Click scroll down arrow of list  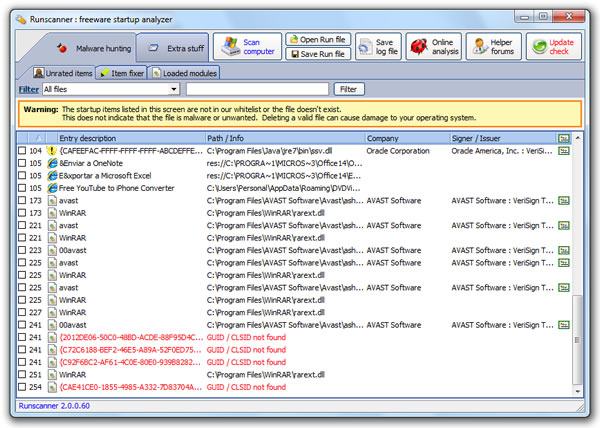tap(577, 392)
